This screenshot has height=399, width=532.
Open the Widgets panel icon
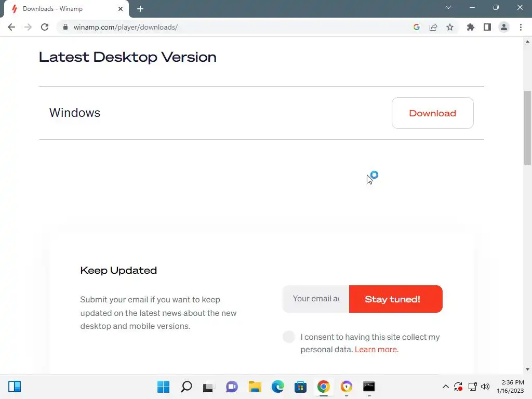pos(15,387)
